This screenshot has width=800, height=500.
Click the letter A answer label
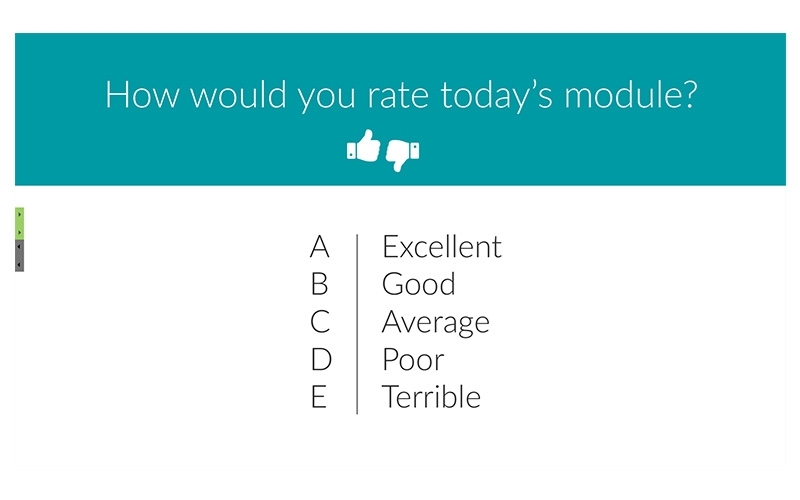point(319,247)
